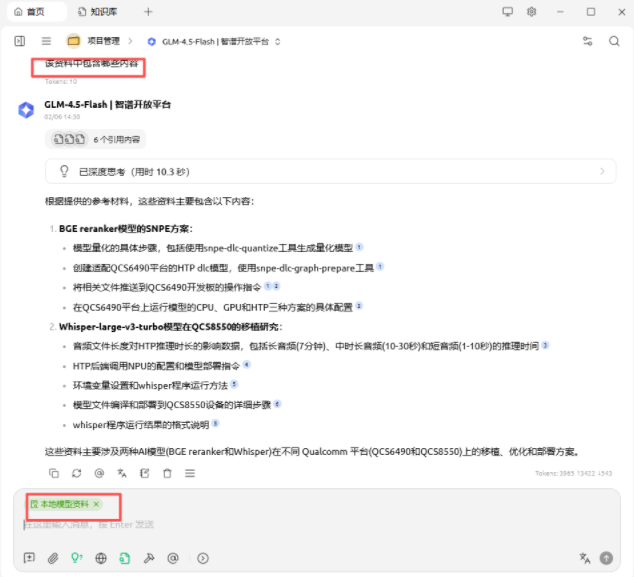Send the message with arrow button
The height and width of the screenshot is (577, 634).
[x=606, y=558]
